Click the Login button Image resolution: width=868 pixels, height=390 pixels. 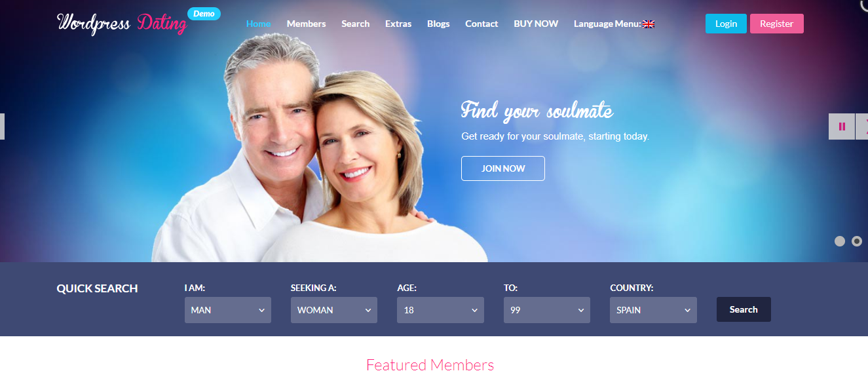(726, 24)
